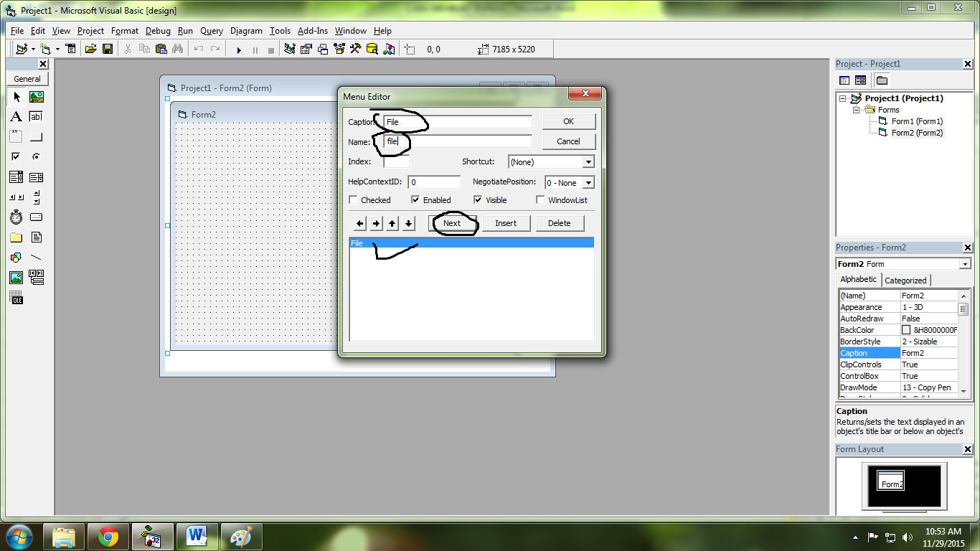The height and width of the screenshot is (551, 980).
Task: Select the PictureBox tool in the toolbox
Action: (36, 96)
